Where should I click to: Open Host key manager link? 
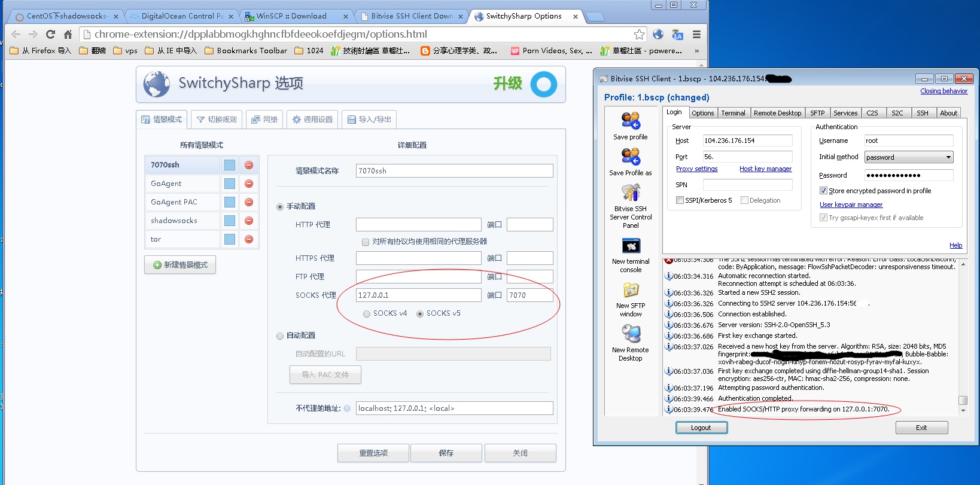765,169
